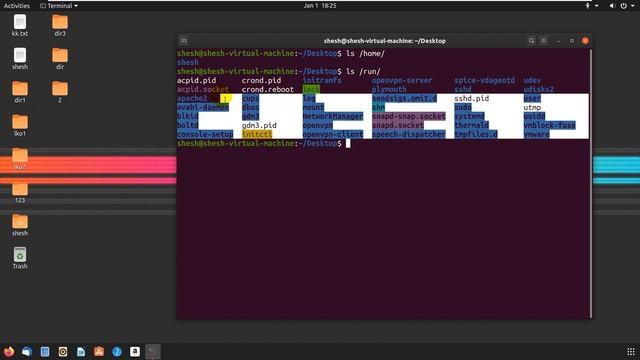The image size is (640, 360).
Task: Close the terminal with the orange button
Action: point(585,41)
